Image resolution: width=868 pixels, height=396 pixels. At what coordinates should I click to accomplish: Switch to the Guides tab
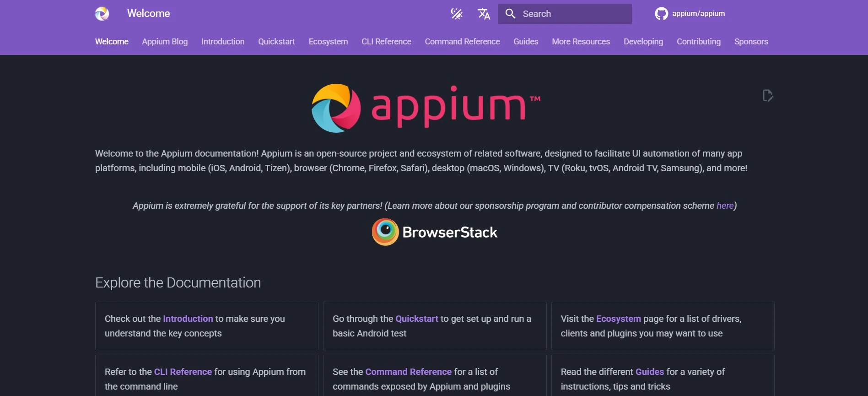click(x=526, y=42)
